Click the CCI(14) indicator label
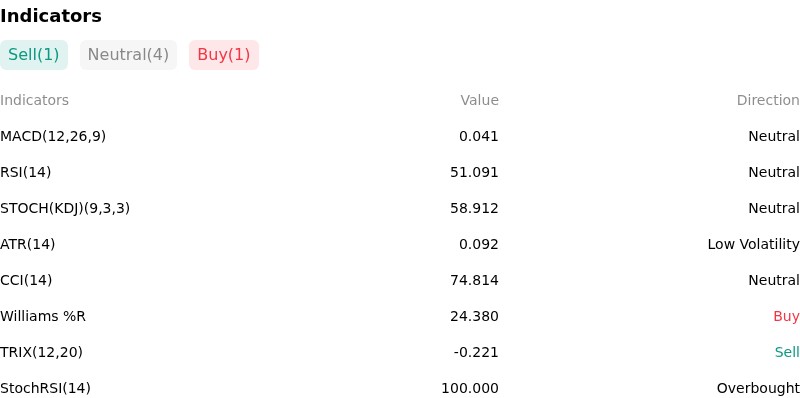Image resolution: width=800 pixels, height=398 pixels. pos(26,280)
